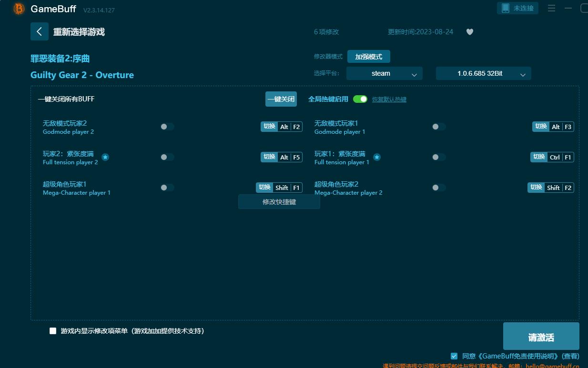Click the 罪恶装备2:序曲 game name
This screenshot has width=588, height=368.
60,59
